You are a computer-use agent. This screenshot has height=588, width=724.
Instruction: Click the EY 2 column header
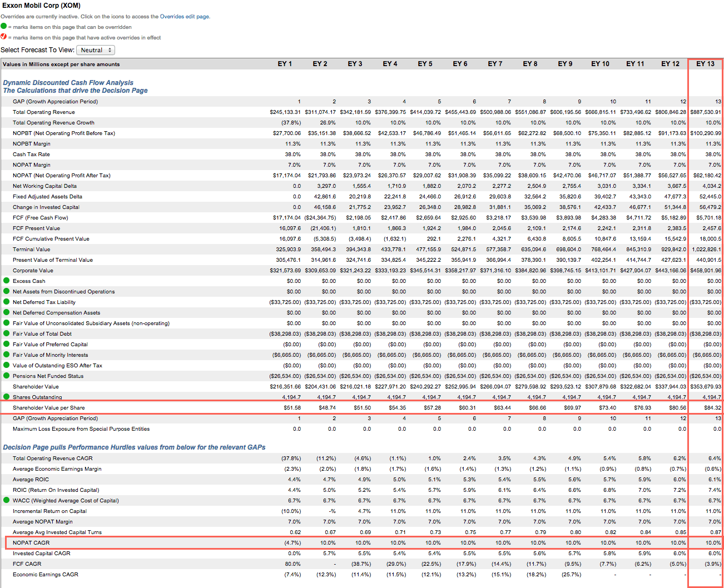click(320, 64)
